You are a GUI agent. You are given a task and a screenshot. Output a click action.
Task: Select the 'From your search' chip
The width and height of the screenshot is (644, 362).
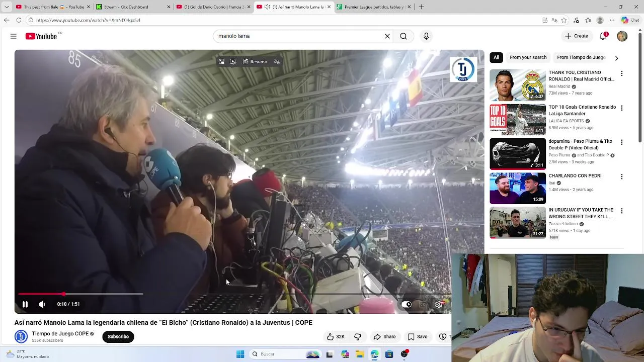click(528, 57)
